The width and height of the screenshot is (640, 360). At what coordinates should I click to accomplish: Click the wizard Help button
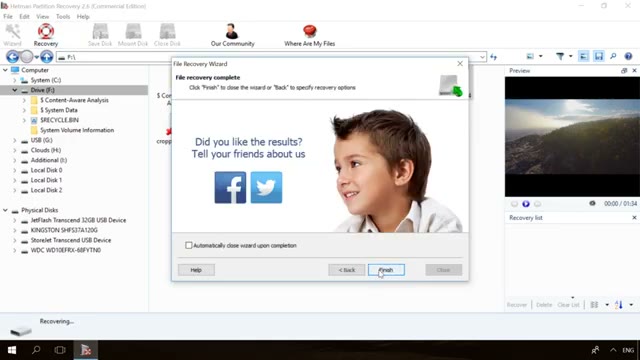click(196, 270)
